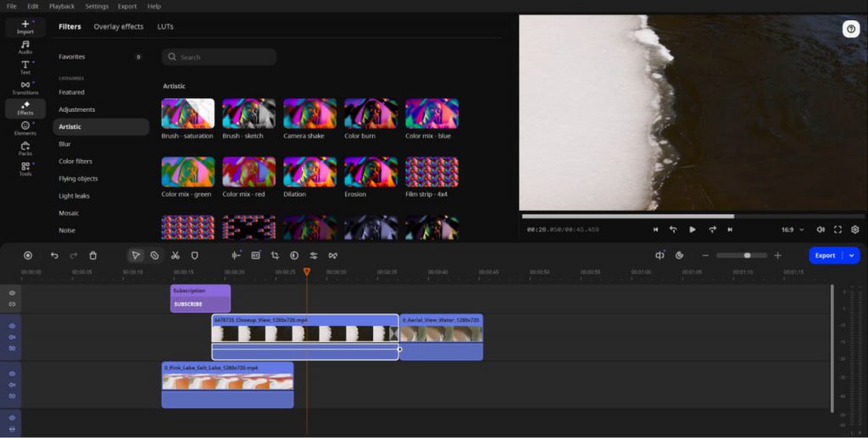868x438 pixels.
Task: Hide the Subscription title track with eye icon
Action: pyautogui.click(x=12, y=293)
